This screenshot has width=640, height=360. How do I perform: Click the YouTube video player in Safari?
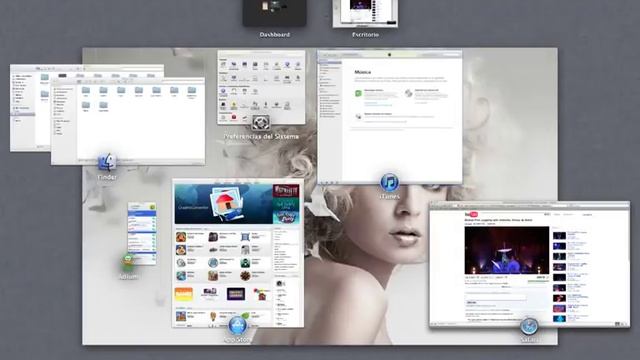tap(507, 250)
